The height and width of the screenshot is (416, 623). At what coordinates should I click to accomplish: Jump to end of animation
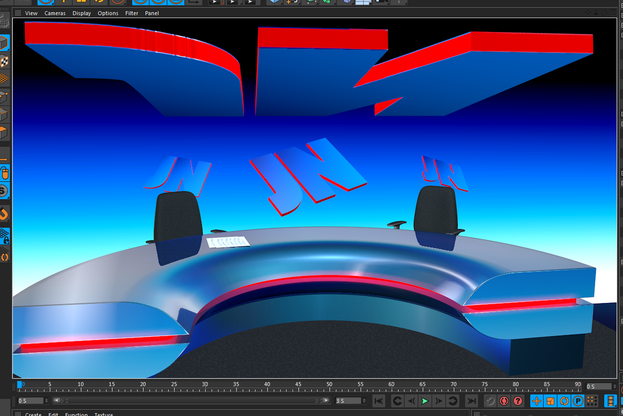(x=472, y=401)
